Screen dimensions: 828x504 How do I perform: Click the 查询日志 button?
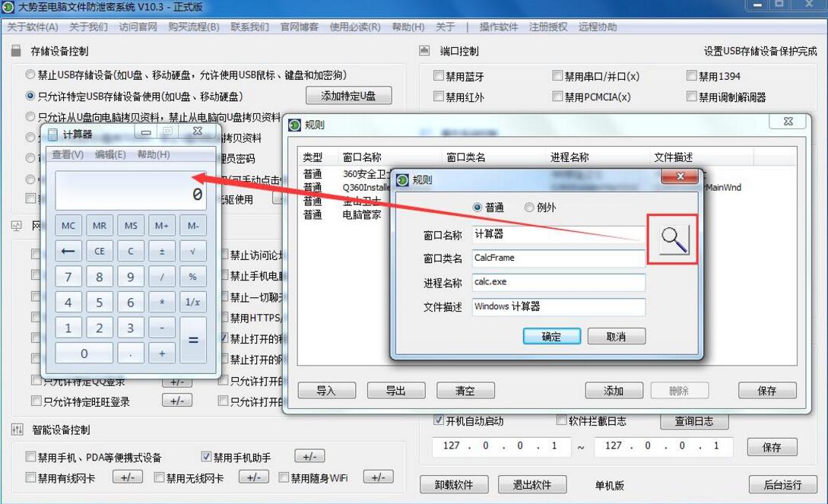tap(693, 420)
